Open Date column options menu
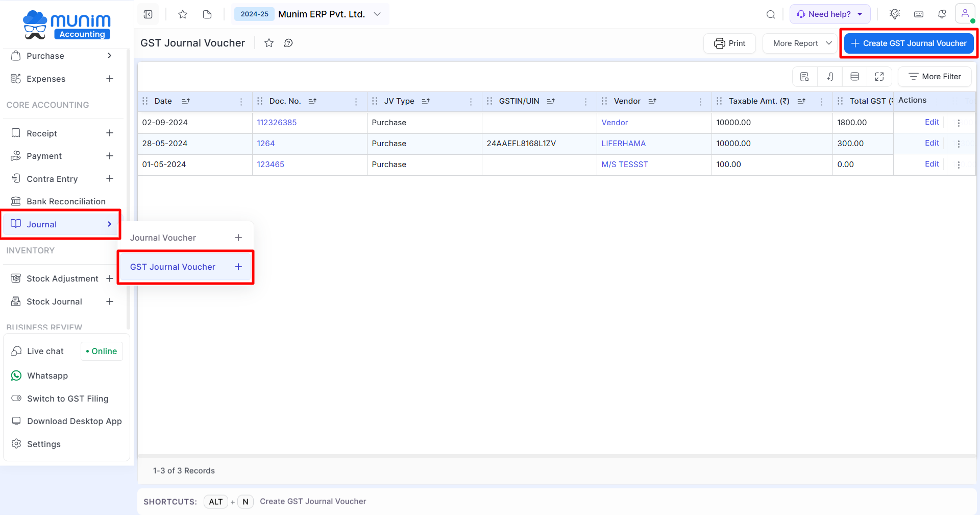The height and width of the screenshot is (516, 980). coord(241,102)
